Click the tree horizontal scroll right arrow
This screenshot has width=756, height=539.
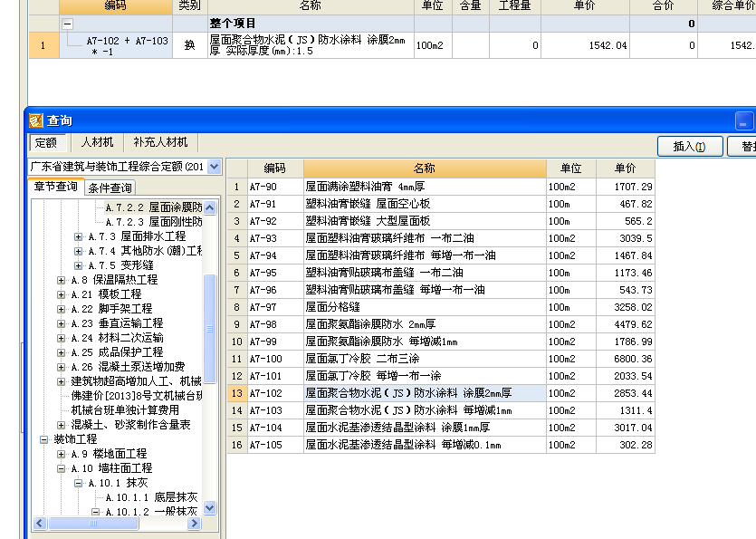pos(195,523)
